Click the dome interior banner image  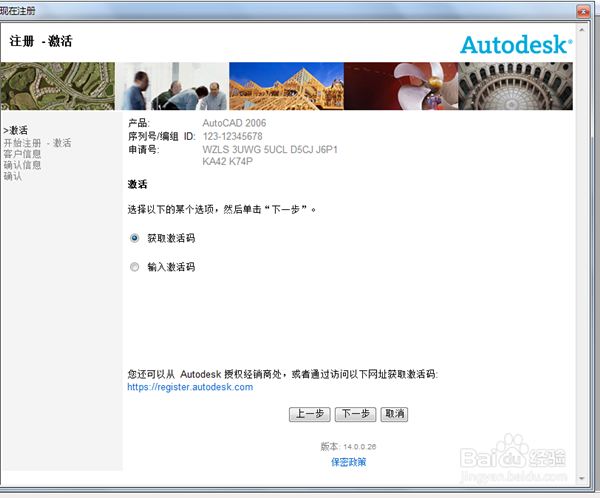click(515, 86)
